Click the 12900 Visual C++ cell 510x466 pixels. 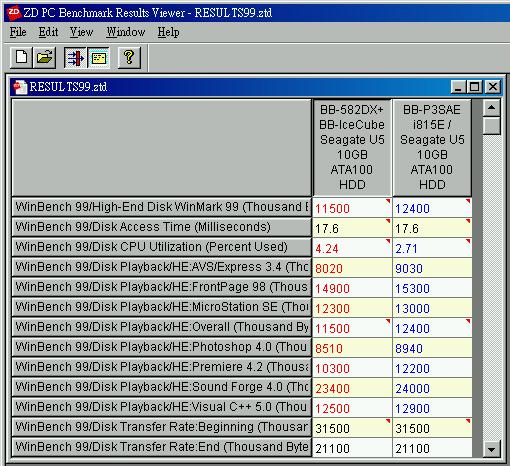point(432,408)
